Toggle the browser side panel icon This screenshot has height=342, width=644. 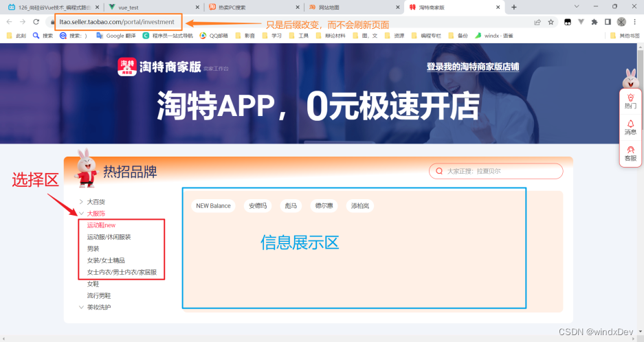click(x=608, y=22)
